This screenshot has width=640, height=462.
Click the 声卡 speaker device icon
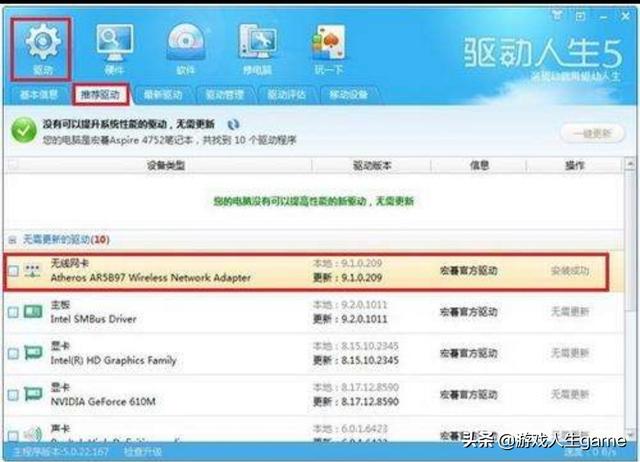pos(33,434)
